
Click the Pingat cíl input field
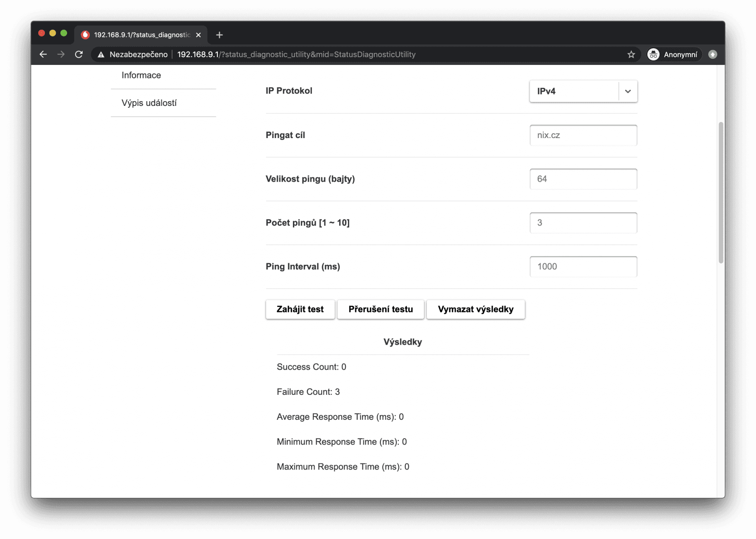pyautogui.click(x=583, y=135)
